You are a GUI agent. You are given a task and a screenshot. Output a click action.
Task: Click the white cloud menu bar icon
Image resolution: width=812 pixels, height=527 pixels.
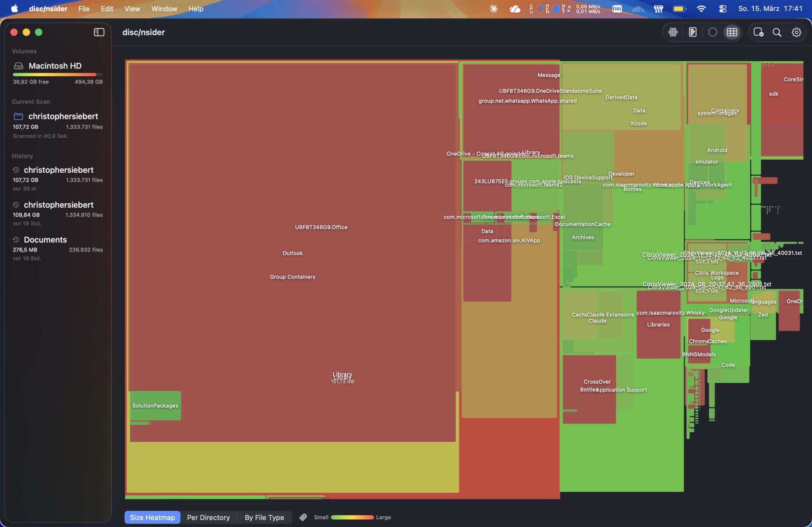[x=515, y=9]
